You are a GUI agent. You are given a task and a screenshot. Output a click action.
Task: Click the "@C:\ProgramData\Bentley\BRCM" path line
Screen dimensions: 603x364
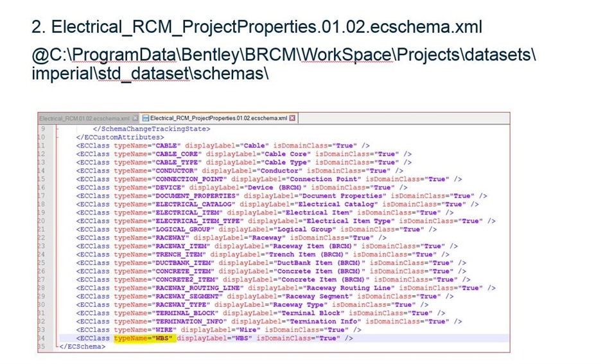(283, 55)
